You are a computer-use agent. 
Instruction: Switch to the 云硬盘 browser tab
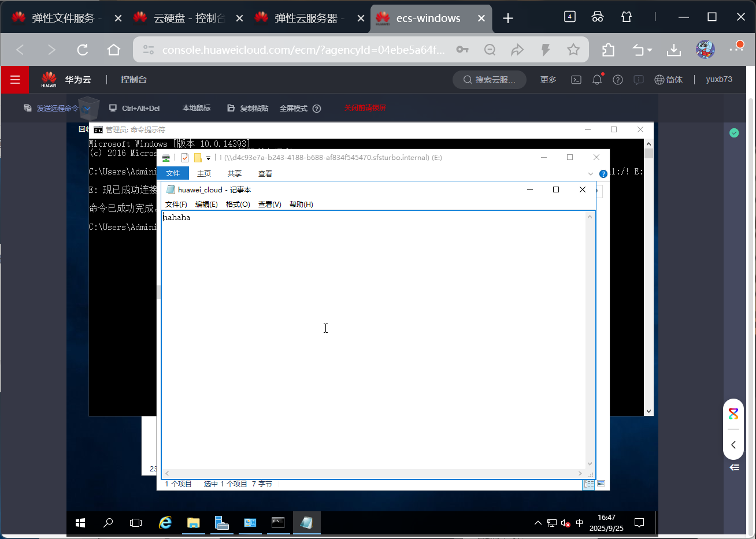coord(189,18)
